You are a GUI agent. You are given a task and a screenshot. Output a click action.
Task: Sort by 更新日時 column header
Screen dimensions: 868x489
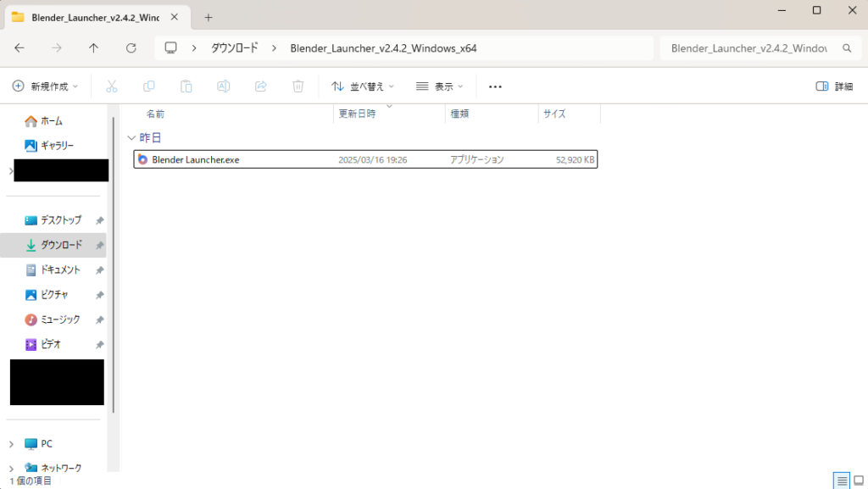(x=357, y=114)
